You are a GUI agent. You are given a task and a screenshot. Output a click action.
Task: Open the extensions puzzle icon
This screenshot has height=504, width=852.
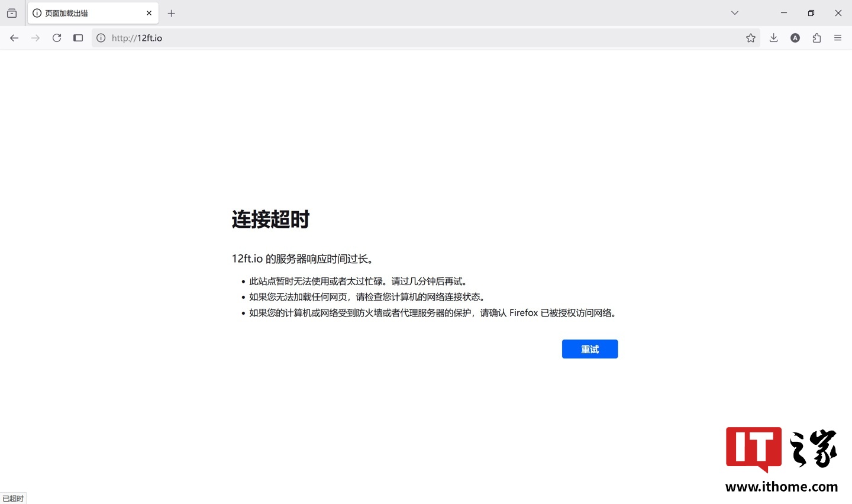(x=816, y=38)
